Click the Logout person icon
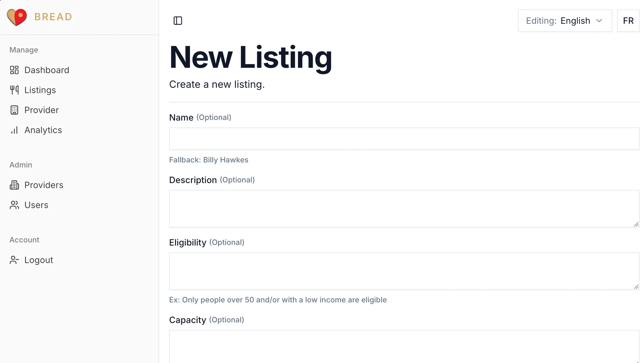 coord(14,260)
